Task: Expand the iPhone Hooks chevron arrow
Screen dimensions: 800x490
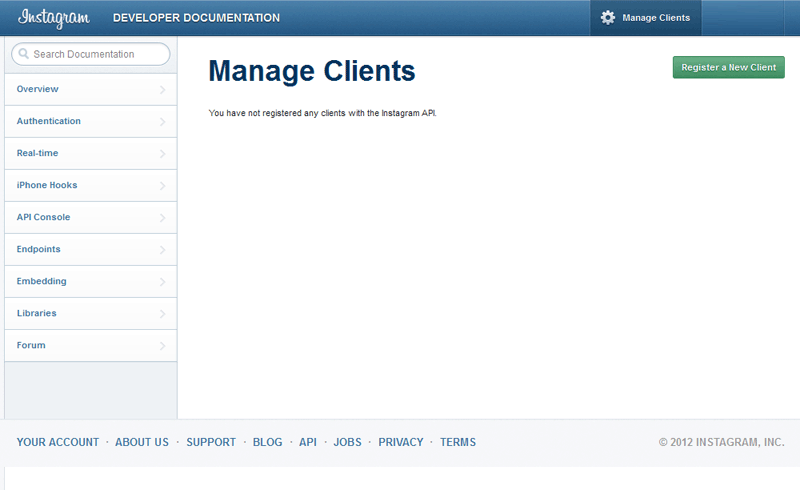Action: tap(163, 186)
